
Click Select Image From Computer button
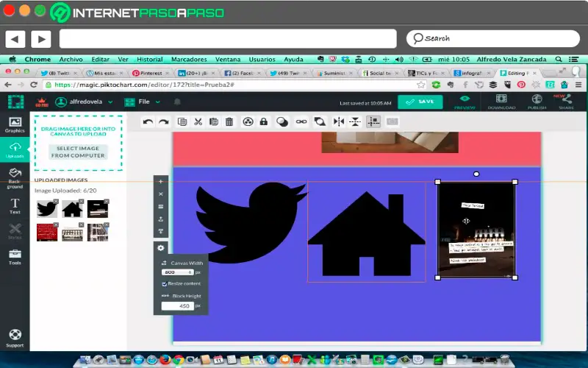pyautogui.click(x=78, y=152)
